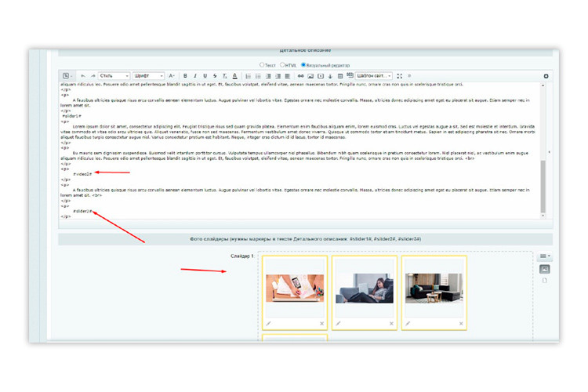The image size is (588, 392).
Task: Justify the paragraph text
Action: click(287, 76)
